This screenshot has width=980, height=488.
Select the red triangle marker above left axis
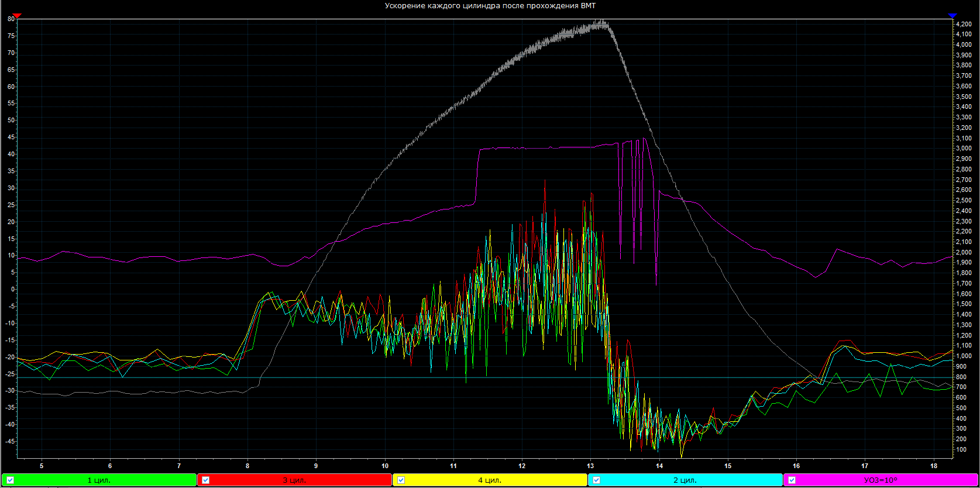(17, 15)
